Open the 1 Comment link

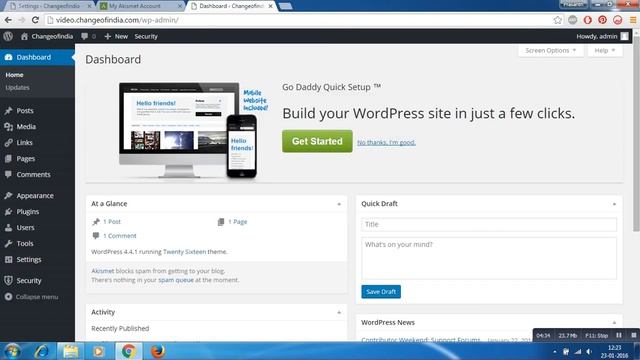pos(120,236)
